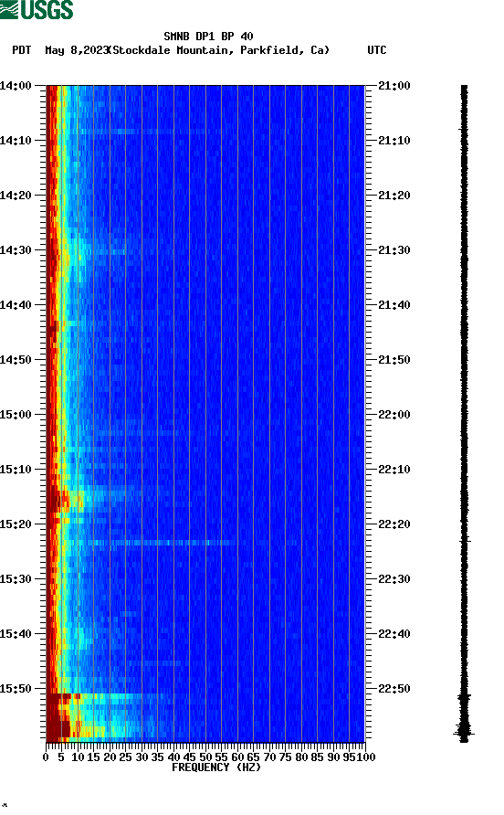Click the 70 Hz frequency tick label
The height and width of the screenshot is (815, 504).
[x=269, y=757]
